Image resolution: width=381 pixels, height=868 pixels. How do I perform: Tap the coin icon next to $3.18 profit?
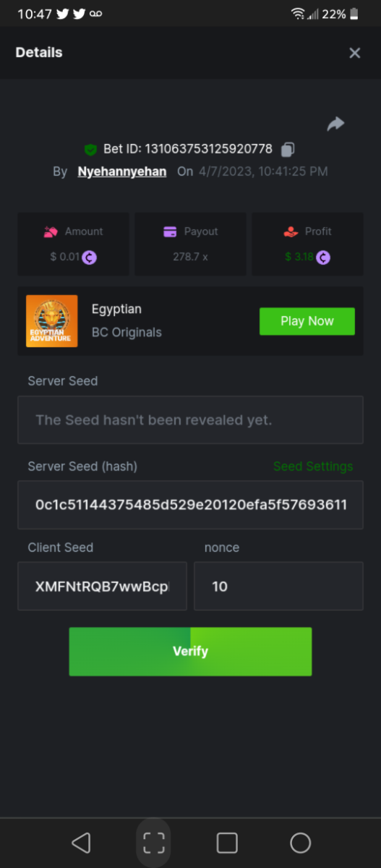point(323,257)
